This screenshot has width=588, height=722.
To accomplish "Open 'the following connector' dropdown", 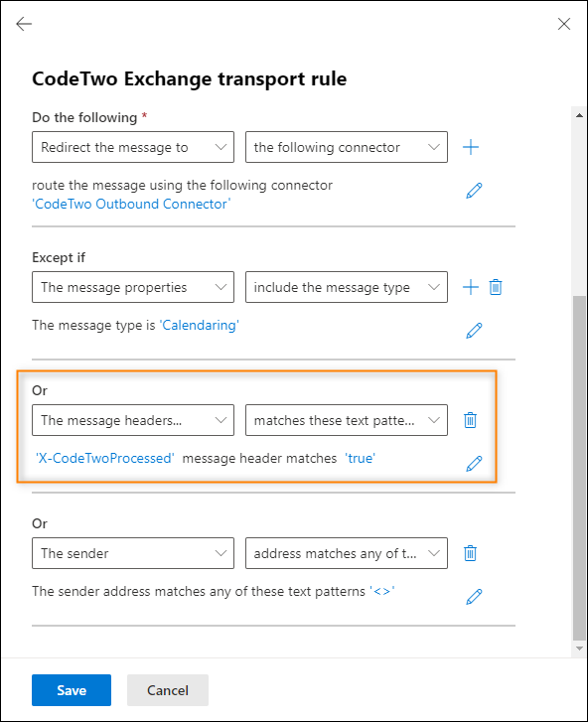I will [x=347, y=147].
